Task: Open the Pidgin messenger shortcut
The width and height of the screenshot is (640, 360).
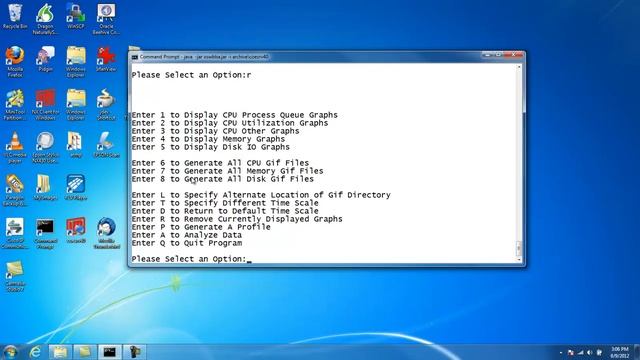Action: pyautogui.click(x=45, y=59)
